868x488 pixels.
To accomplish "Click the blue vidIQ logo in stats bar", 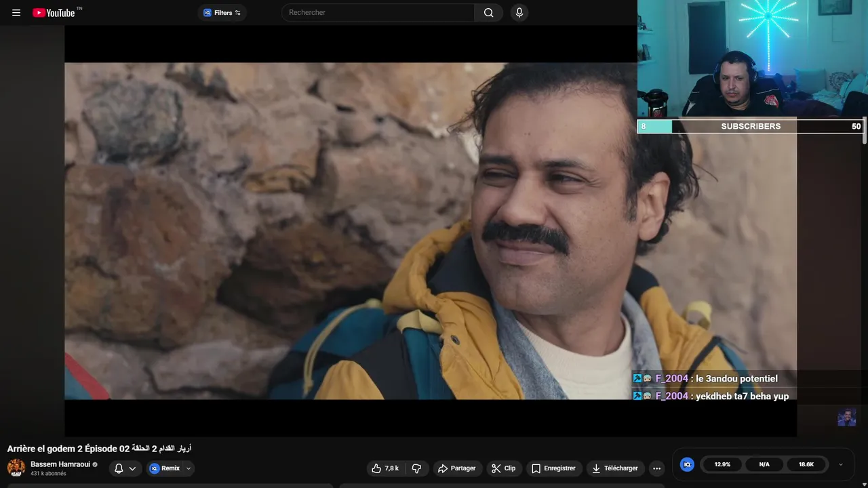I will 687,464.
